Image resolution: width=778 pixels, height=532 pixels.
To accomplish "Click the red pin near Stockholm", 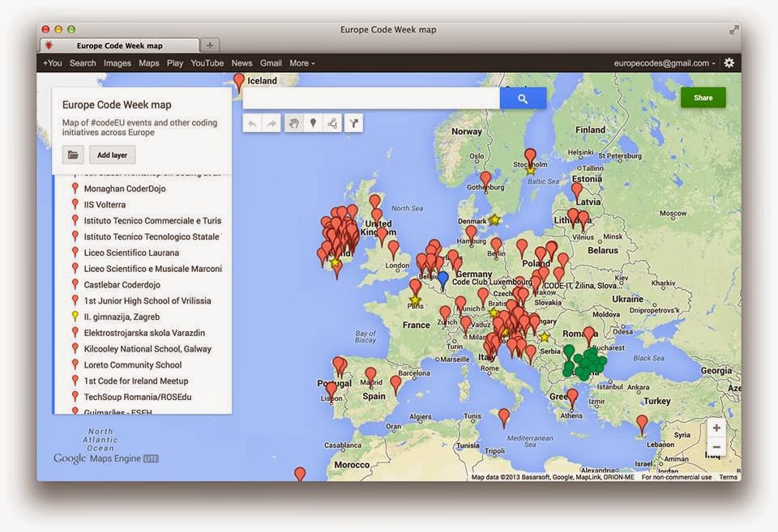I will pyautogui.click(x=530, y=156).
